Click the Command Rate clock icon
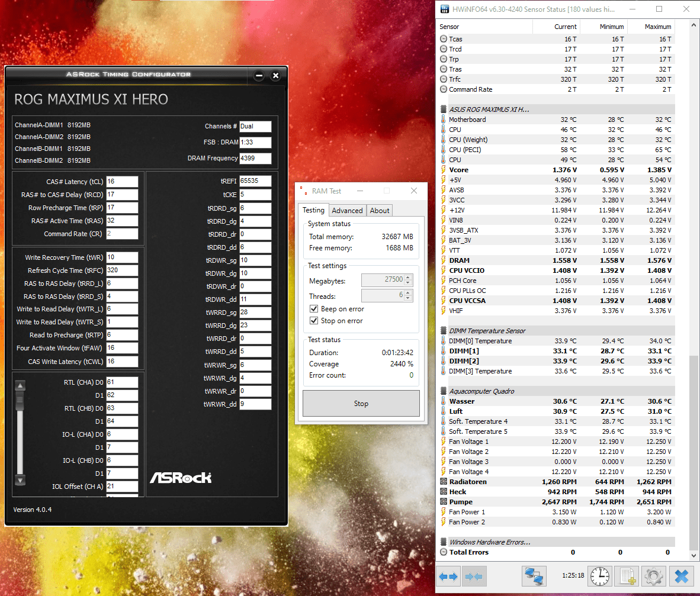 click(x=444, y=89)
